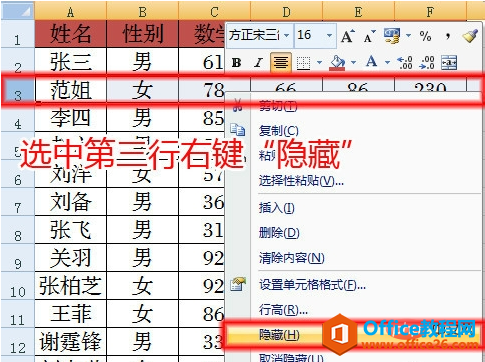This screenshot has height=362, width=485.
Task: Click Decrease Decimal icon
Action: pyautogui.click(x=427, y=63)
